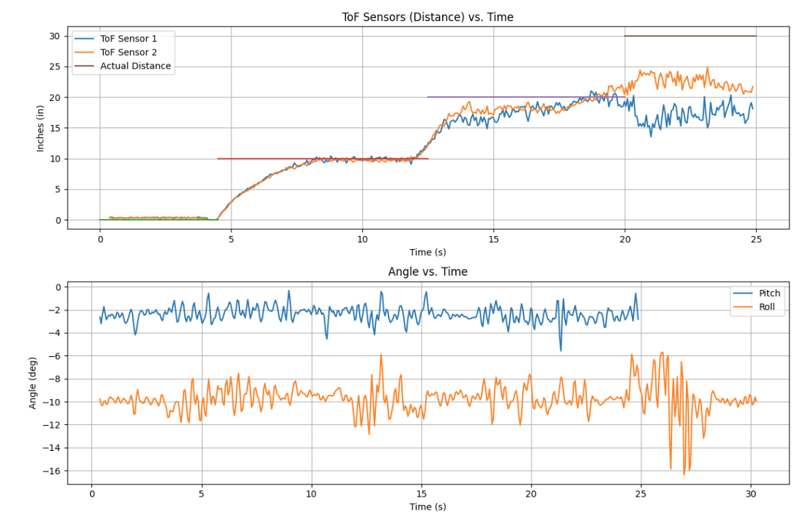Click the angle plot legend box
Viewport: 812px width, 526px height.
pos(757,300)
